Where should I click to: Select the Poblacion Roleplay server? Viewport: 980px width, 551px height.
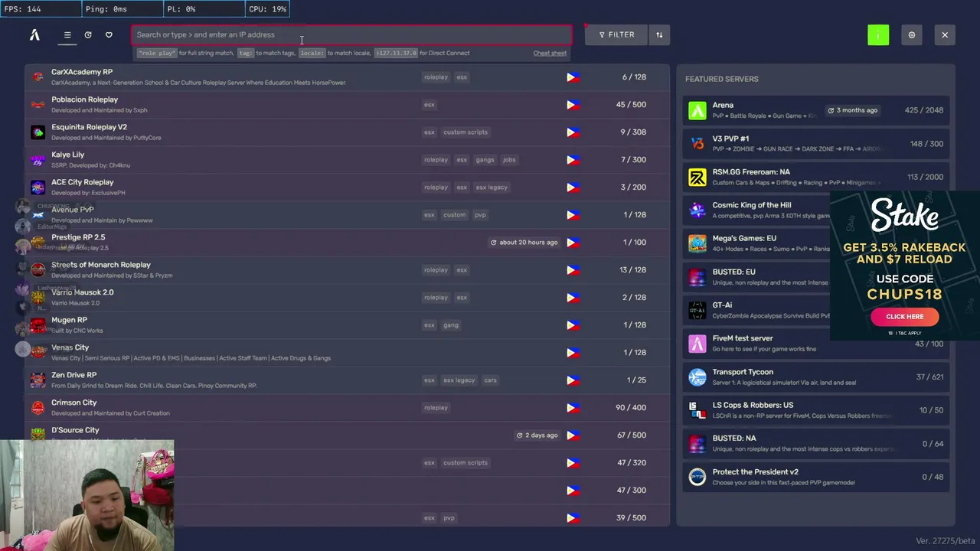347,104
